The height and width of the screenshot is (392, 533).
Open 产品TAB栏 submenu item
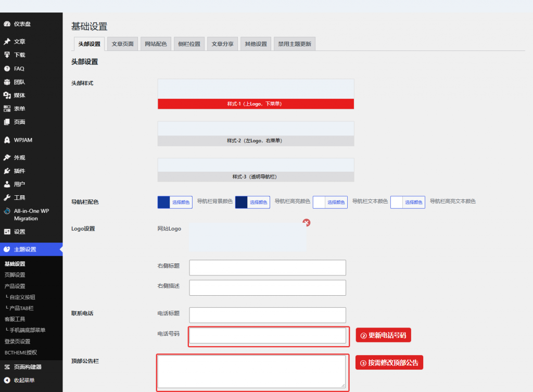(21, 308)
